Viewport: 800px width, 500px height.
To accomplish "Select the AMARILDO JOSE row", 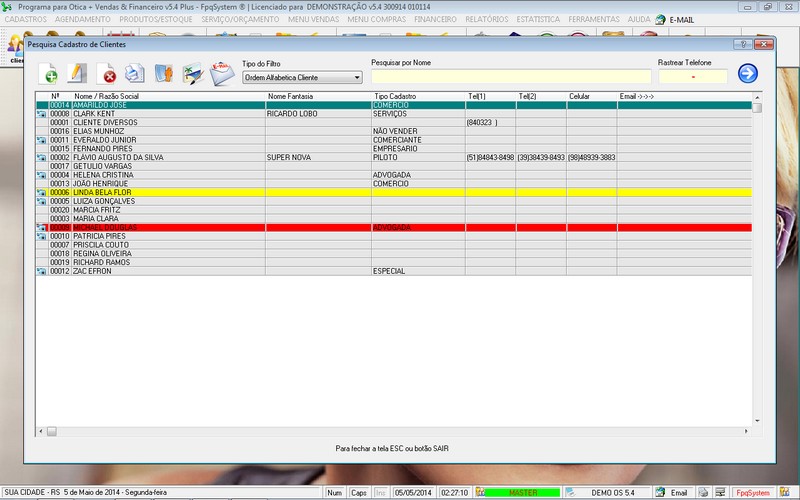I will coord(394,105).
